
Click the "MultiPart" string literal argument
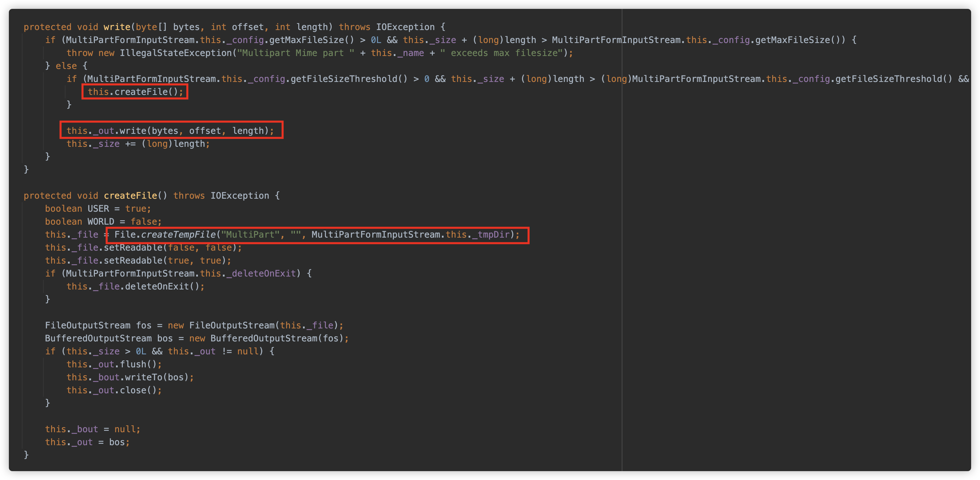coord(250,235)
